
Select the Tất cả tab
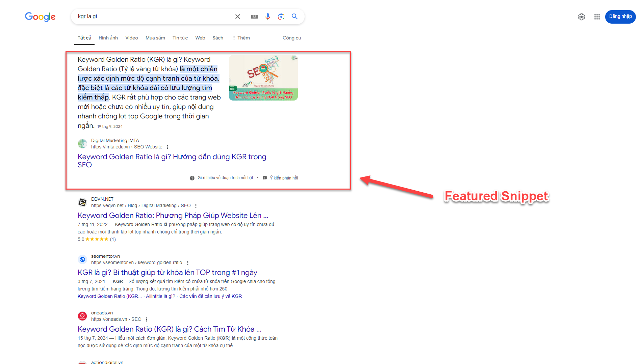84,38
